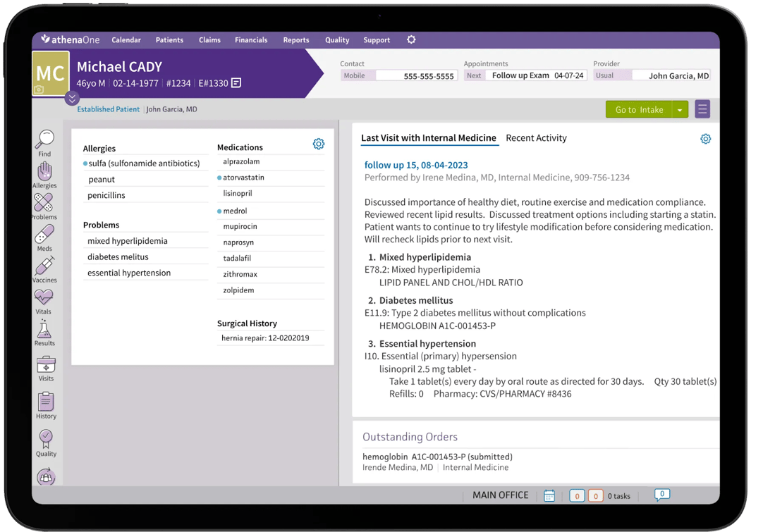Viewport: 763px width, 532px height.
Task: Open the Patients menu in the top bar
Action: 169,40
